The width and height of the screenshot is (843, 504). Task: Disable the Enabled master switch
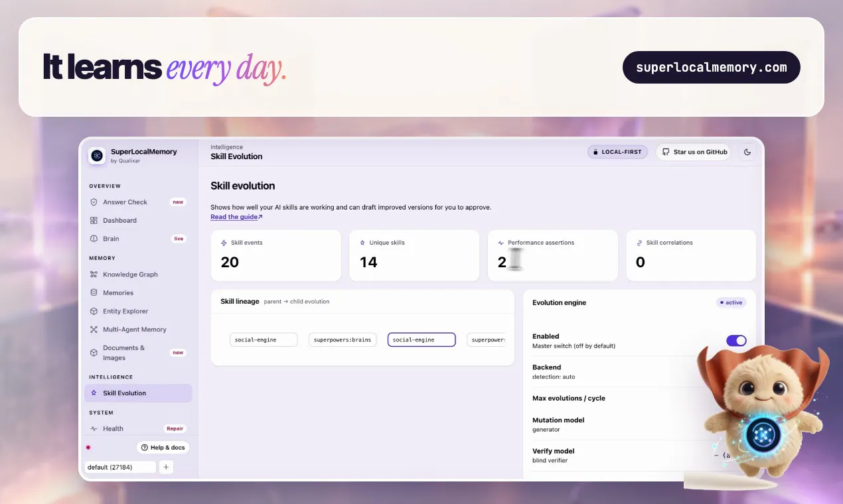(x=736, y=340)
